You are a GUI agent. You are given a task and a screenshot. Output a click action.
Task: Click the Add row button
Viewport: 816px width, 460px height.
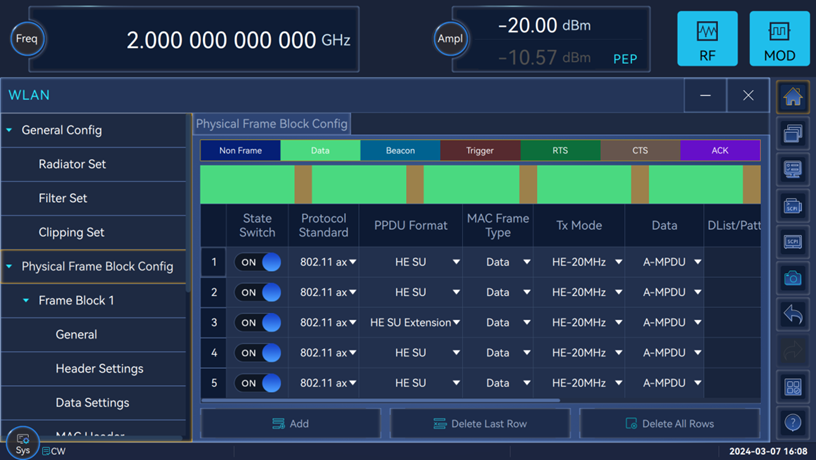coord(290,423)
